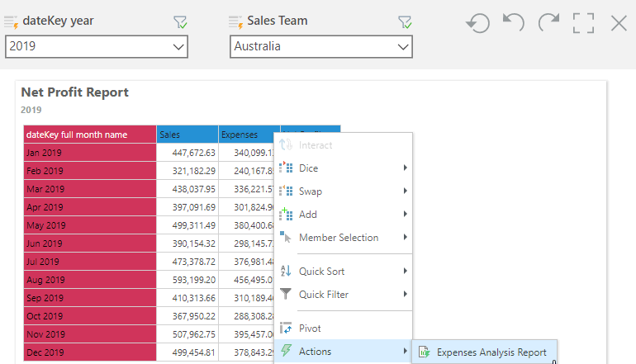Click the reset icon in top toolbar
This screenshot has height=364, width=636.
[477, 23]
